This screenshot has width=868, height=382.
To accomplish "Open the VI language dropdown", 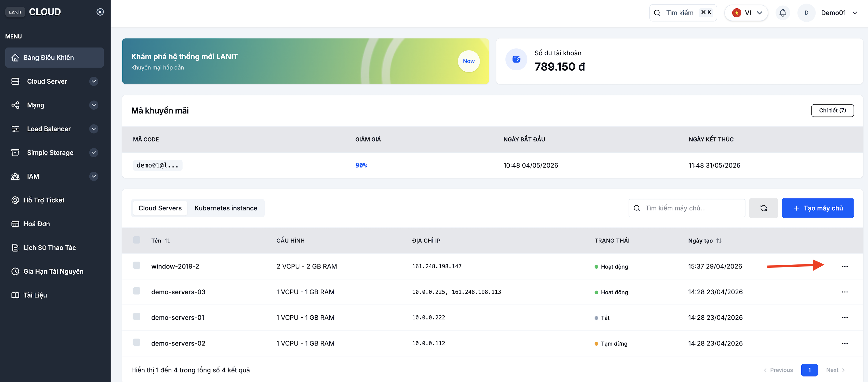I will coord(746,13).
